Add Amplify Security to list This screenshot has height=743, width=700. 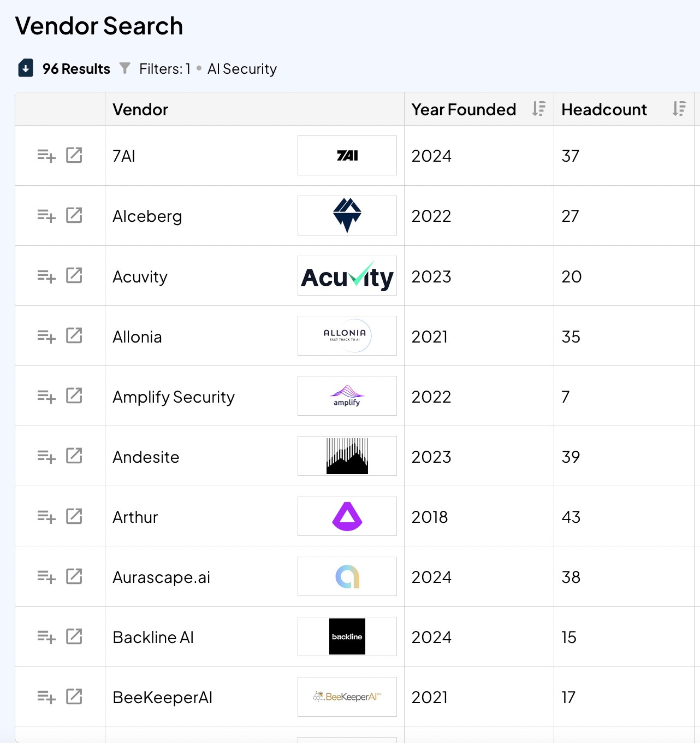46,396
